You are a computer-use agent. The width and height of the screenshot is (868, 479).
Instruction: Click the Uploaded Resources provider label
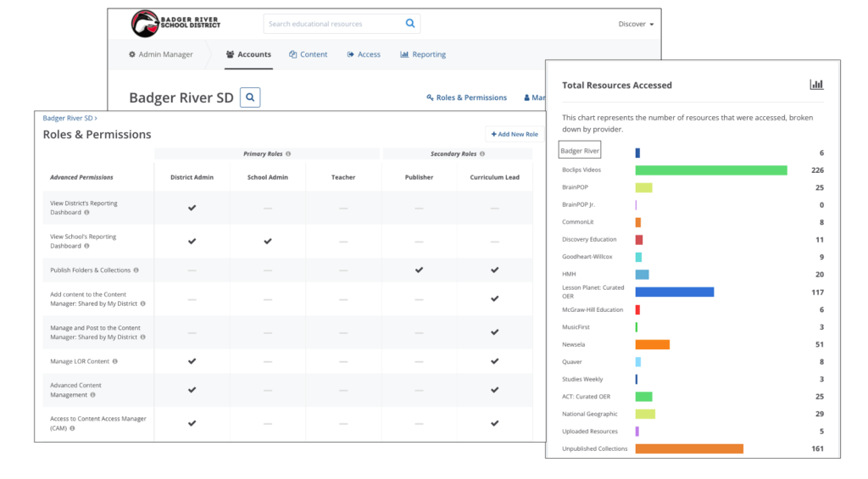[x=590, y=432]
